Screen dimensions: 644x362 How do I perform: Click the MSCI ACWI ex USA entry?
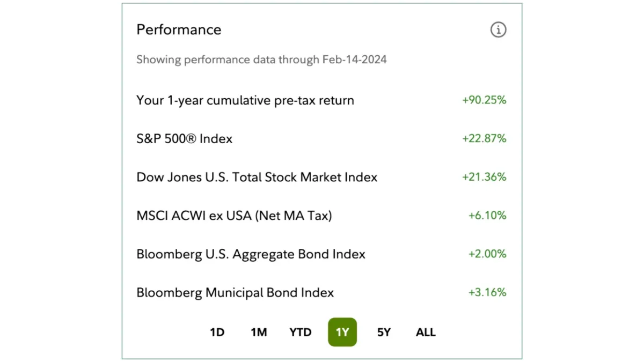[x=233, y=216]
